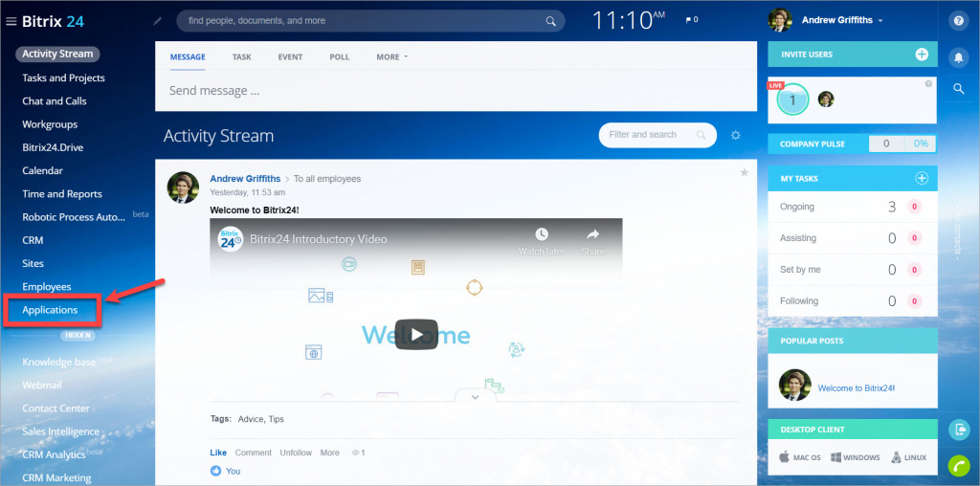Open Sites menu item
Screen dimensions: 980x486
(33, 264)
